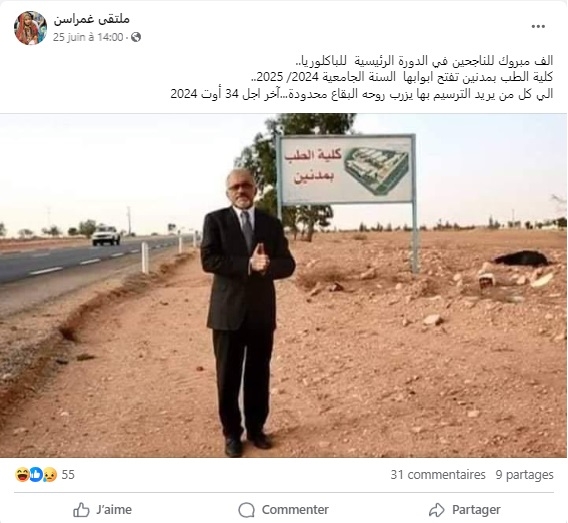
Task: Click the sad crying reaction emoji
Action: tap(50, 474)
